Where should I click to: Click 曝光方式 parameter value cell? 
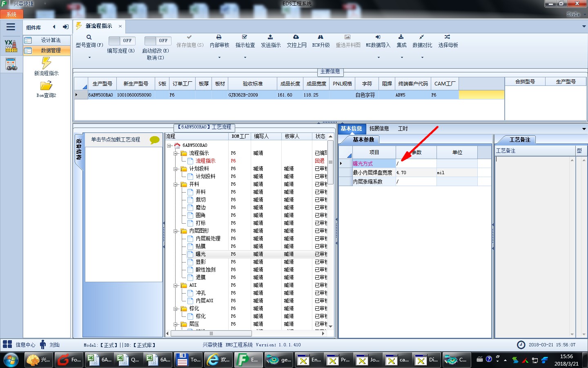416,164
